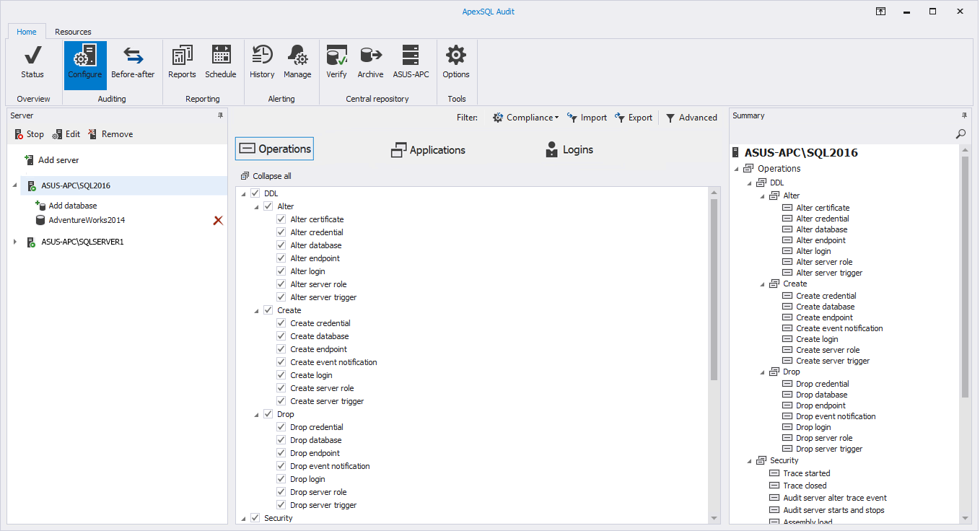980x531 pixels.
Task: Open the Reports icon
Action: point(182,63)
